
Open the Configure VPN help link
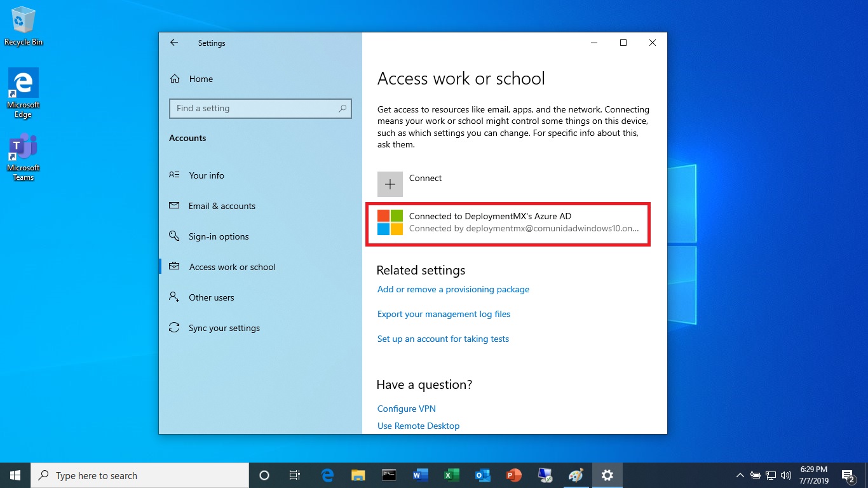[406, 409]
